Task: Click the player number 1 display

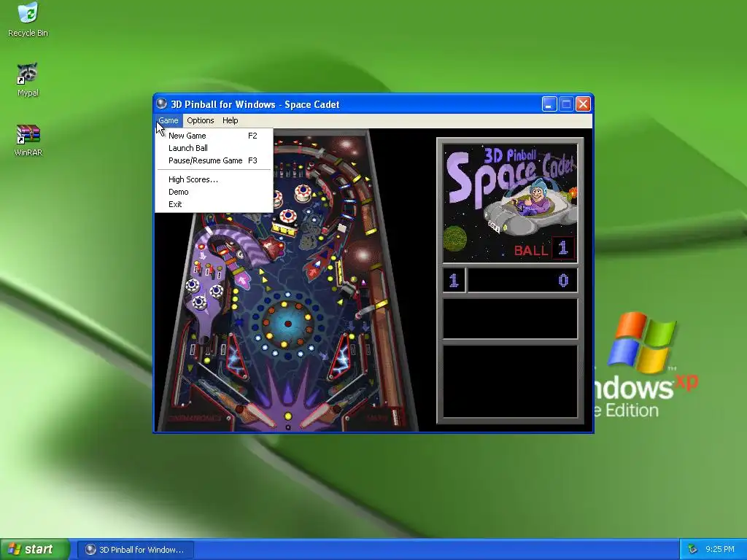Action: pos(454,281)
